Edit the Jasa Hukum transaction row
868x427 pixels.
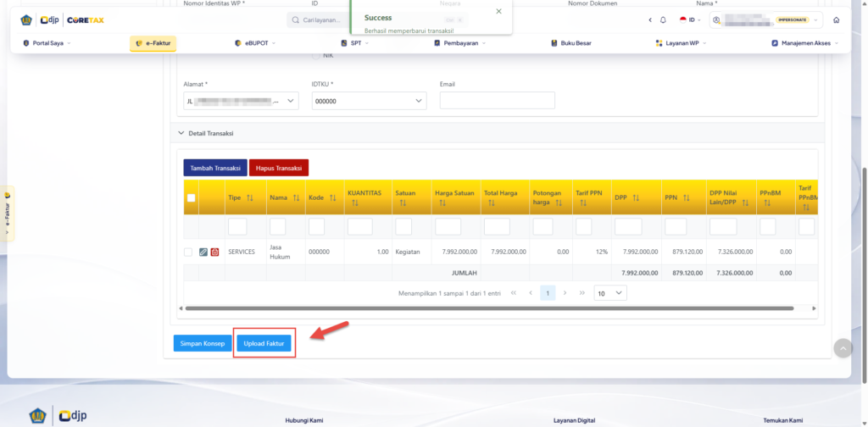203,252
